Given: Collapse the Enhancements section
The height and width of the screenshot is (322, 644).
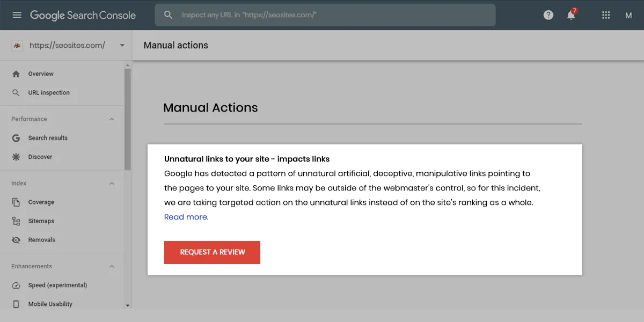Looking at the screenshot, I should (112, 267).
